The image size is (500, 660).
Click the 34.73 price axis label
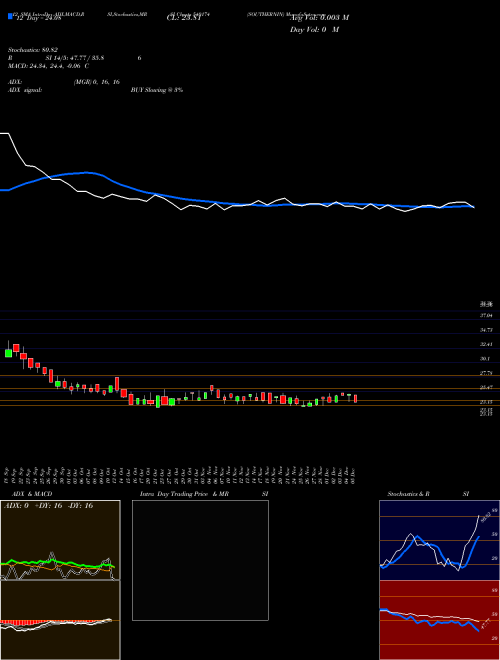click(x=487, y=330)
